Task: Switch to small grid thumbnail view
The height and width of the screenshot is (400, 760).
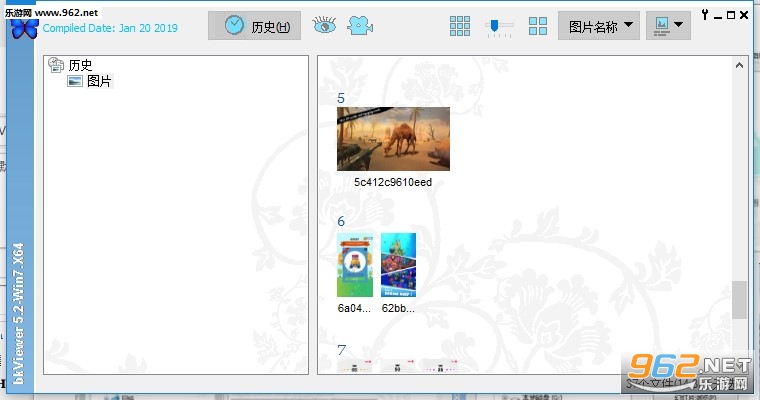Action: 459,26
